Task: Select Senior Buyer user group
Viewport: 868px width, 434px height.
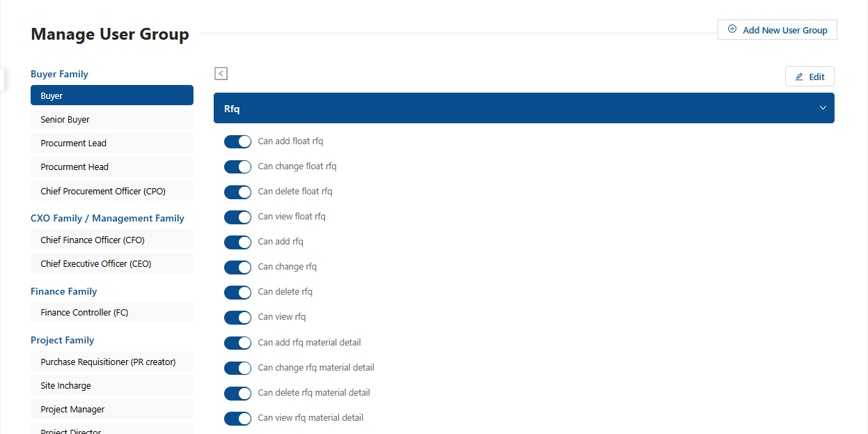Action: pyautogui.click(x=111, y=120)
